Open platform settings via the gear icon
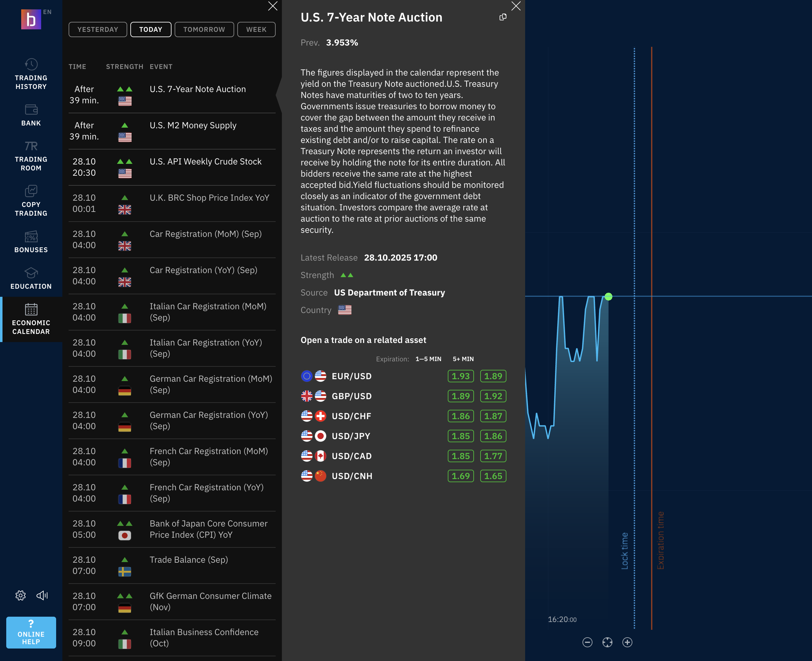The height and width of the screenshot is (661, 812). [21, 595]
